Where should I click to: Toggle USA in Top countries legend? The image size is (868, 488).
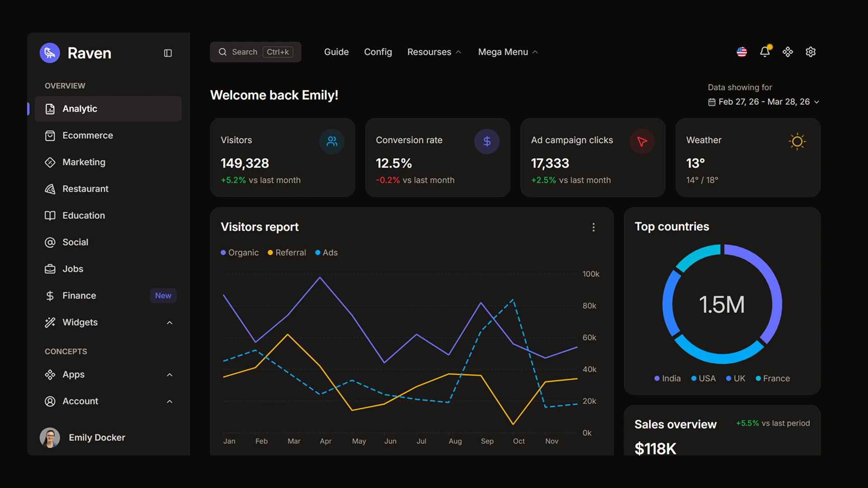(703, 379)
